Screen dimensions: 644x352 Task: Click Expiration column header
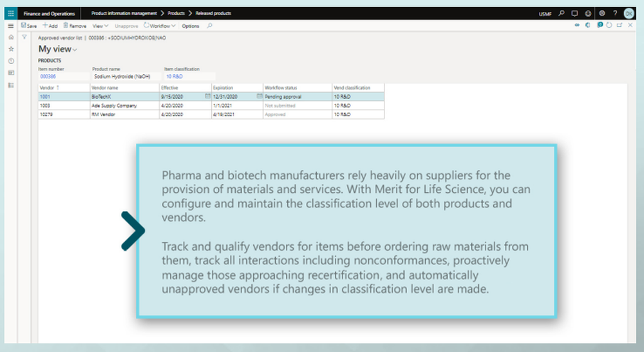point(237,88)
